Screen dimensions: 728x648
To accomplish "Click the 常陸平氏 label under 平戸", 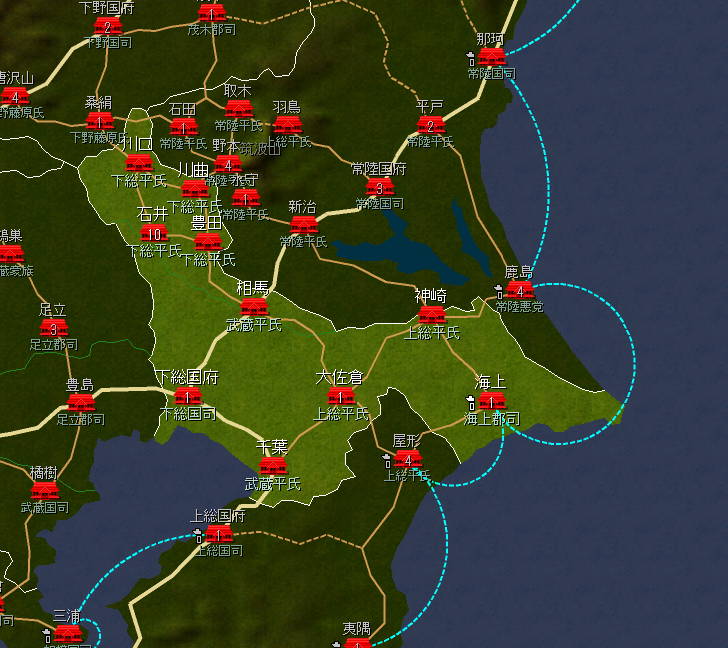I will [430, 142].
